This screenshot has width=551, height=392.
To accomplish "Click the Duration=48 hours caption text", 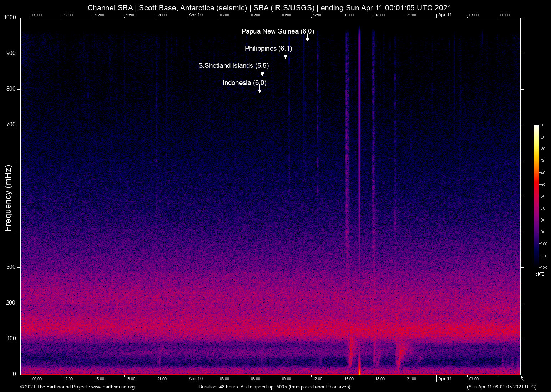I will 275,387.
